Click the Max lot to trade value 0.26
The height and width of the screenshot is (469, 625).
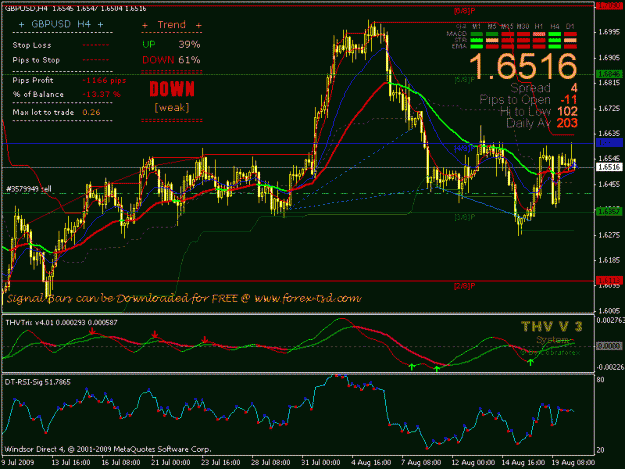coord(91,112)
